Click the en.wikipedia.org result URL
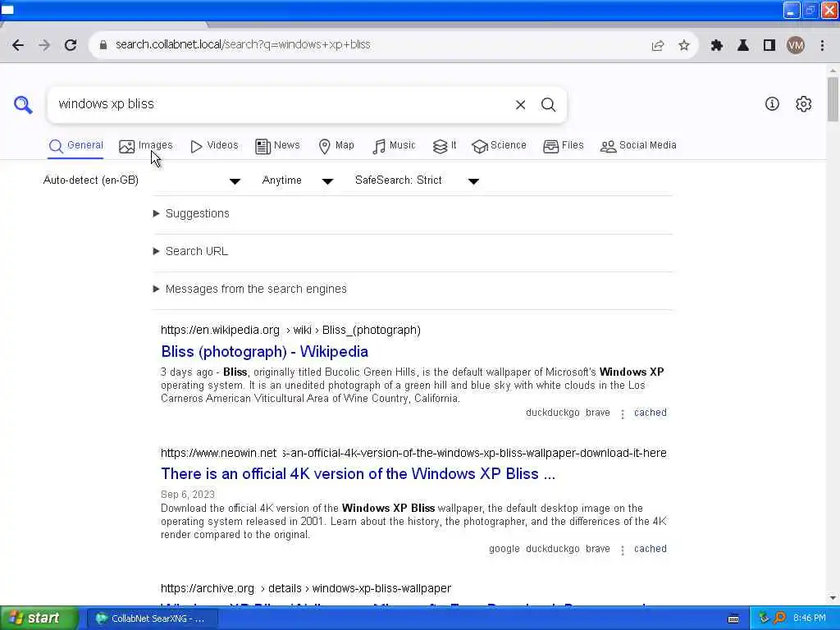Image resolution: width=840 pixels, height=630 pixels. 290,331
